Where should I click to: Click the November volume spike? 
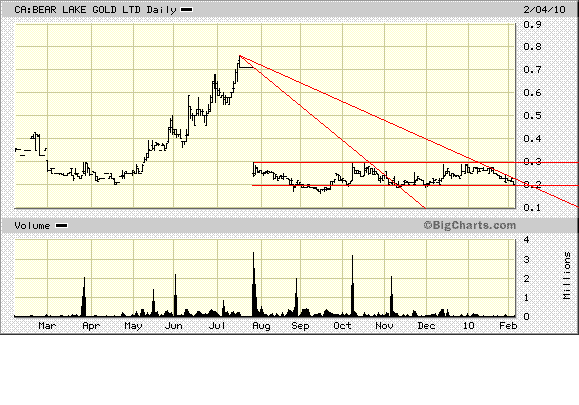pyautogui.click(x=391, y=296)
